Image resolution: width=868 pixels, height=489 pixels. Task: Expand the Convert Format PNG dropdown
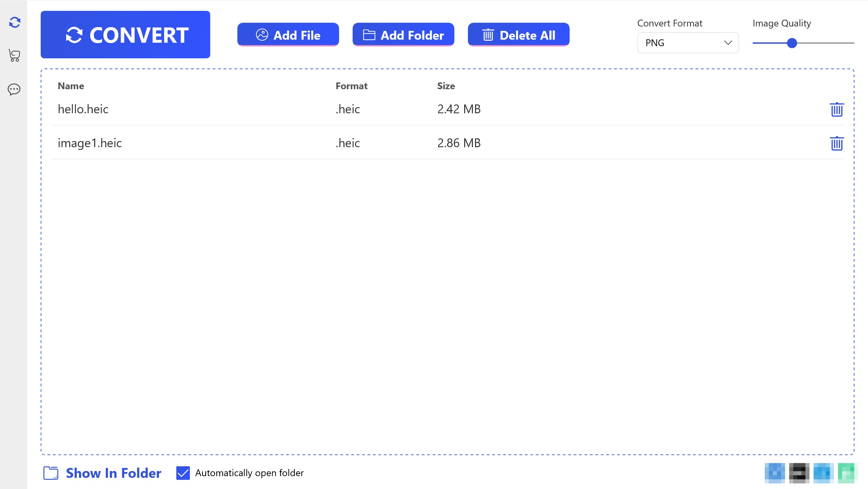688,43
